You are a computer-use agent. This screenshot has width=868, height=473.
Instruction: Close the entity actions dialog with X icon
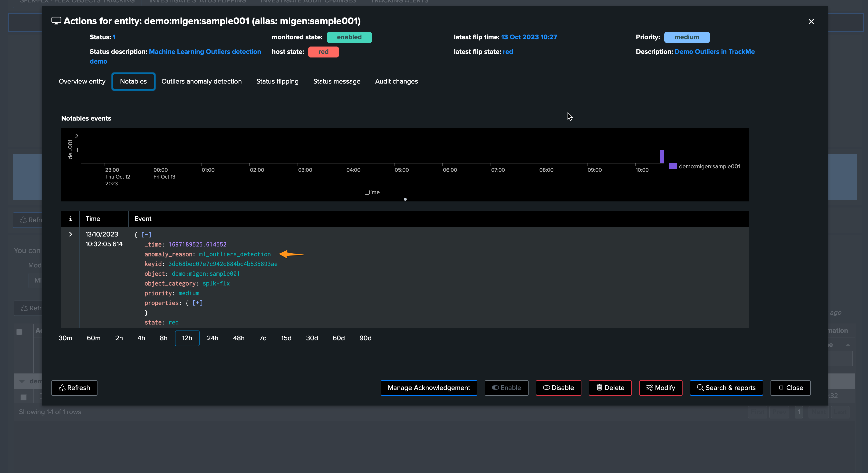811,22
